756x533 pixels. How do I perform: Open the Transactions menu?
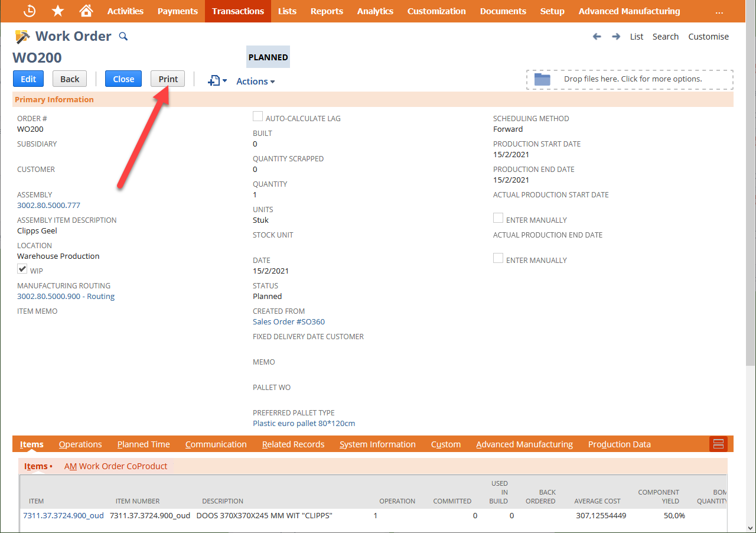(237, 11)
